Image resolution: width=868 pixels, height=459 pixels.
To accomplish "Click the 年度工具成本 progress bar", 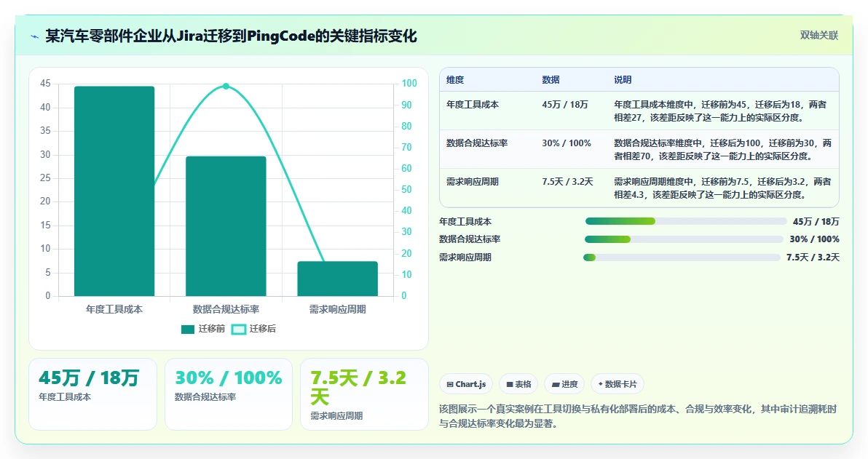I will (x=686, y=221).
